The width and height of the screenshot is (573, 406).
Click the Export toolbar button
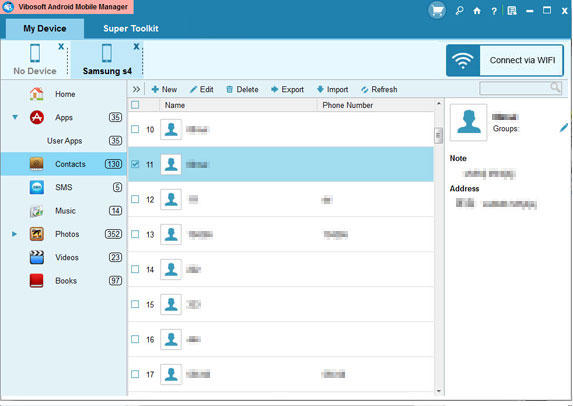[x=288, y=90]
